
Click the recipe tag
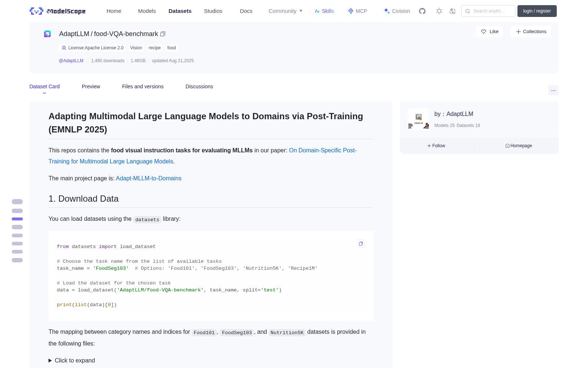pos(155,48)
